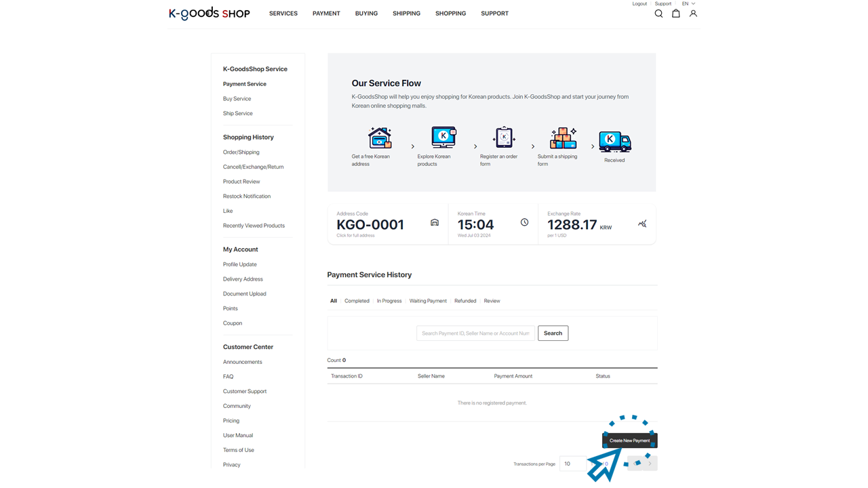Click the Seller Name column header
The width and height of the screenshot is (868, 488).
(431, 376)
